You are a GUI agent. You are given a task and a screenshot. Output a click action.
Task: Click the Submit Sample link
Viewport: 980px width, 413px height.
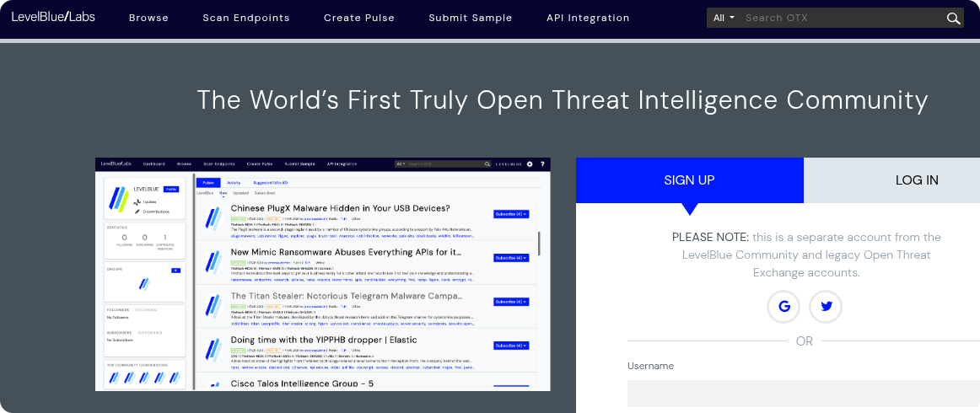470,18
